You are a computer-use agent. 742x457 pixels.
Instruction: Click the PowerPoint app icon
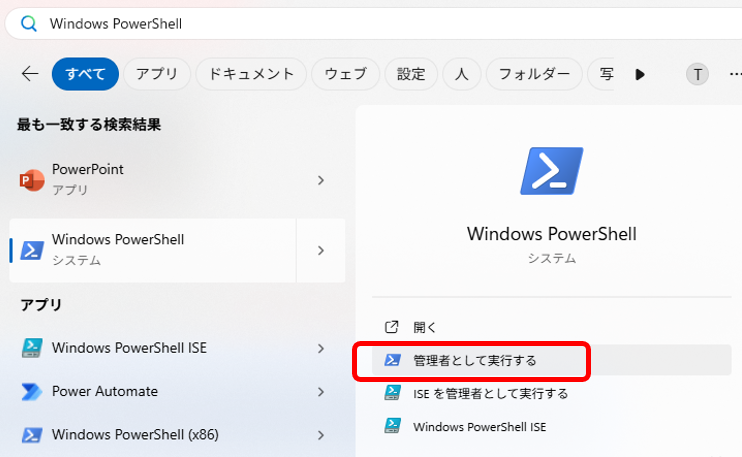coord(32,180)
